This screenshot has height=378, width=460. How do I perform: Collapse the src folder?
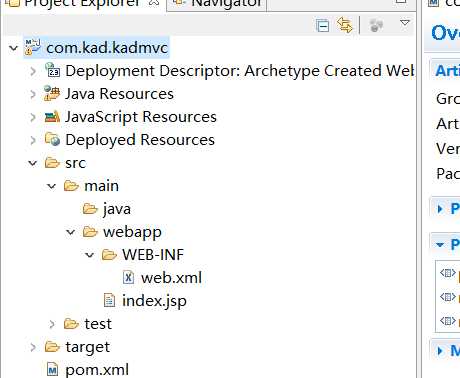point(32,163)
